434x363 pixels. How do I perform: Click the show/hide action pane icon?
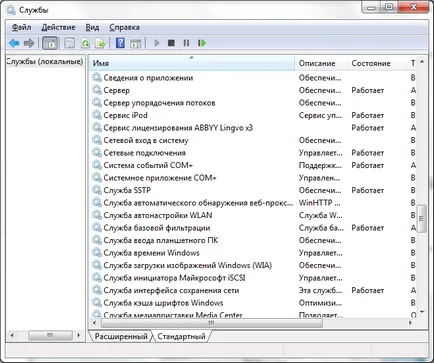click(x=136, y=43)
